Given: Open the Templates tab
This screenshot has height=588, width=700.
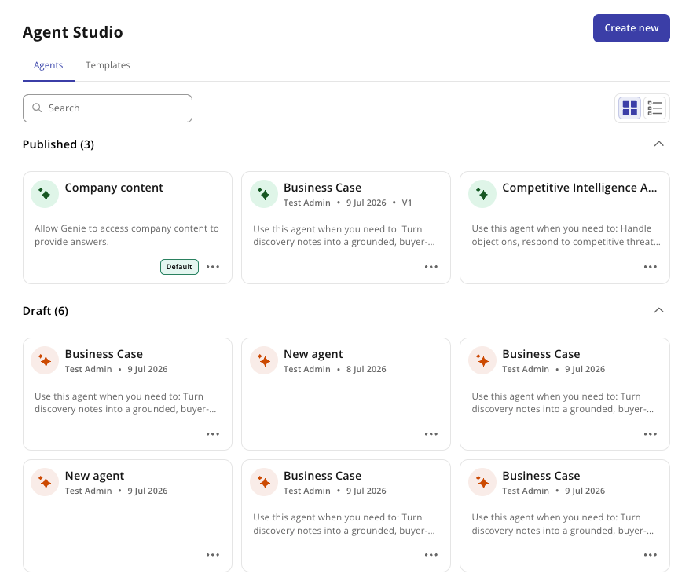Looking at the screenshot, I should (108, 65).
